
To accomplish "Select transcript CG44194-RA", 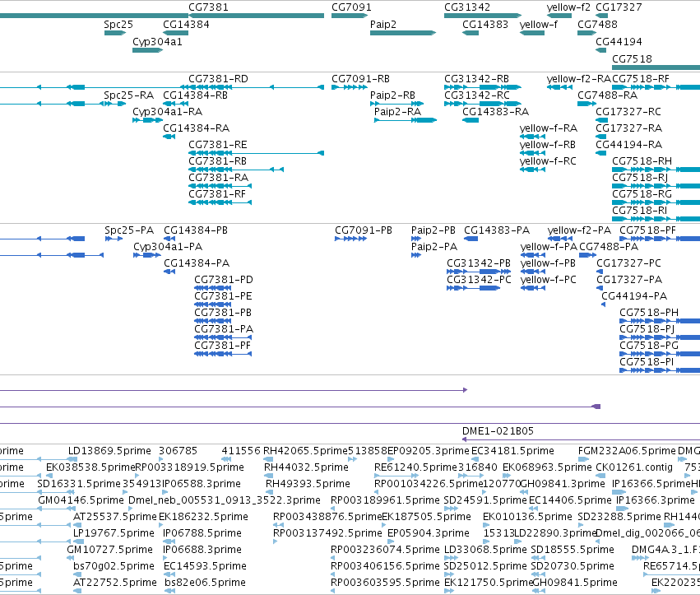I will click(x=601, y=153).
